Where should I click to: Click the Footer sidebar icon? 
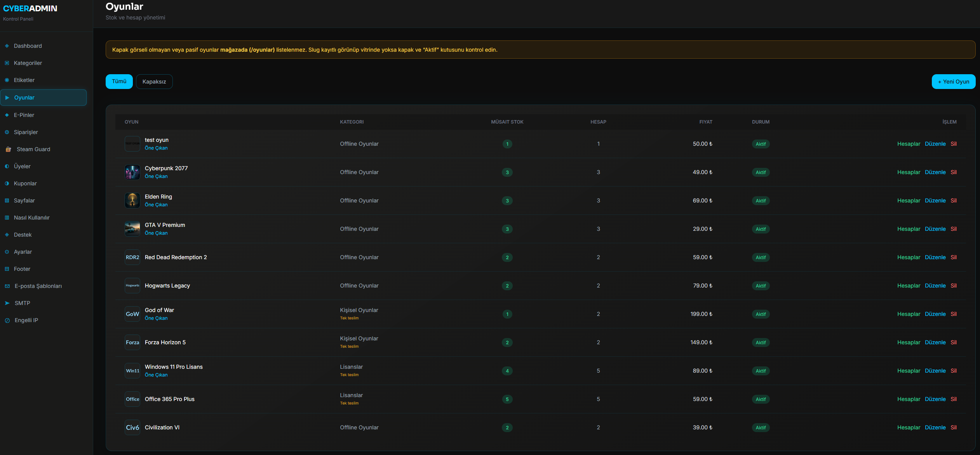click(7, 269)
